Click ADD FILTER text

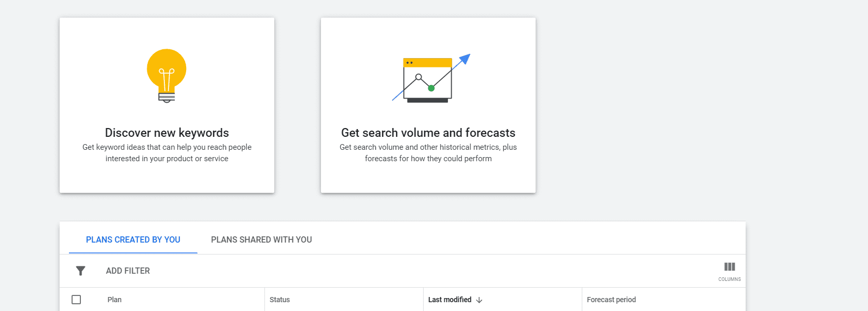[128, 271]
